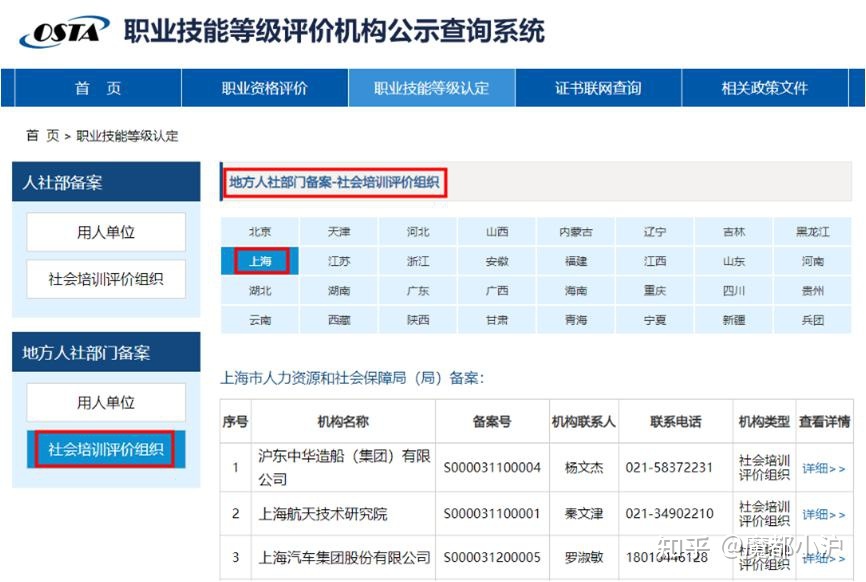Choose the 浙江 region cell

(x=418, y=261)
